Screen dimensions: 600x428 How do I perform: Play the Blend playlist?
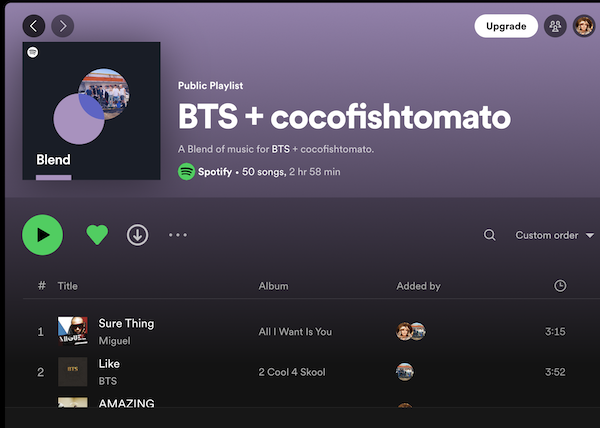[x=42, y=235]
